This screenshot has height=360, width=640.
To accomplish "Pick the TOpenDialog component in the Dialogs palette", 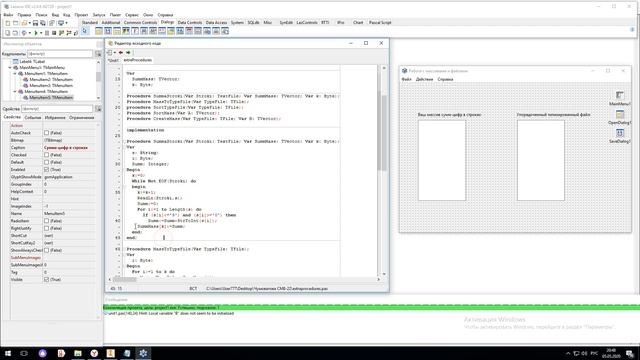I will [x=99, y=31].
